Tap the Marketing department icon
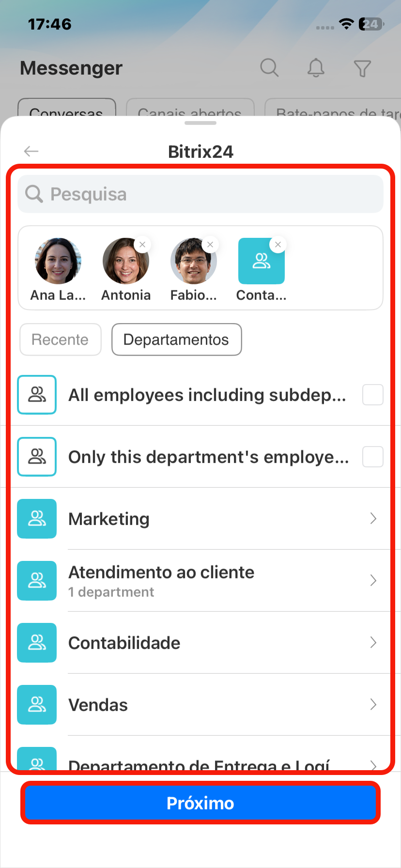Image resolution: width=401 pixels, height=868 pixels. (37, 519)
